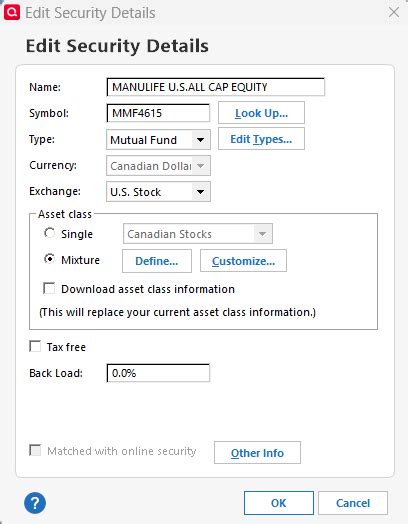Close the Edit Security Details dialog

[394, 12]
